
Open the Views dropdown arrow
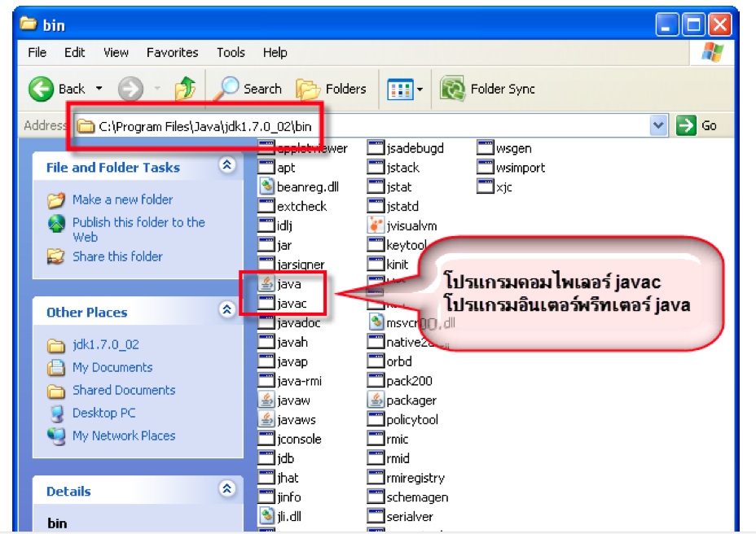(420, 90)
